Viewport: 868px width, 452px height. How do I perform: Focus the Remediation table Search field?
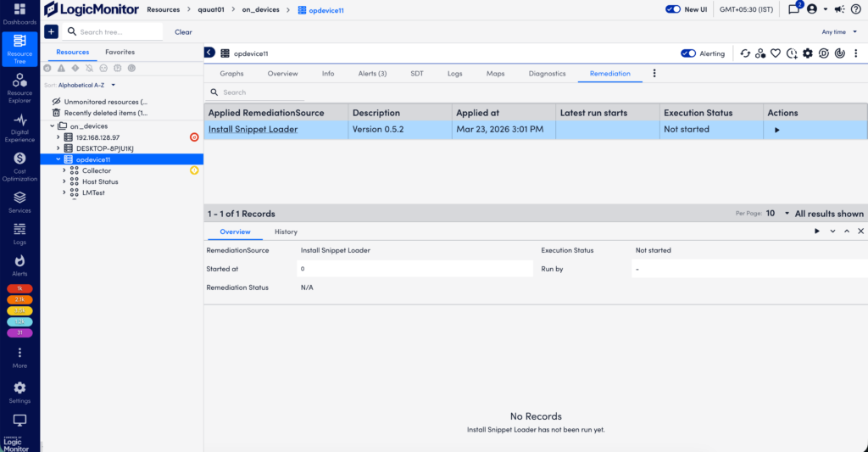[256, 92]
